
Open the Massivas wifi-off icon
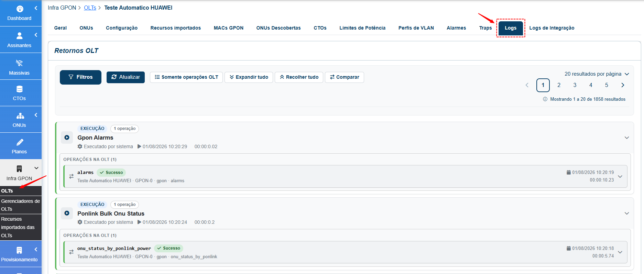[x=19, y=63]
